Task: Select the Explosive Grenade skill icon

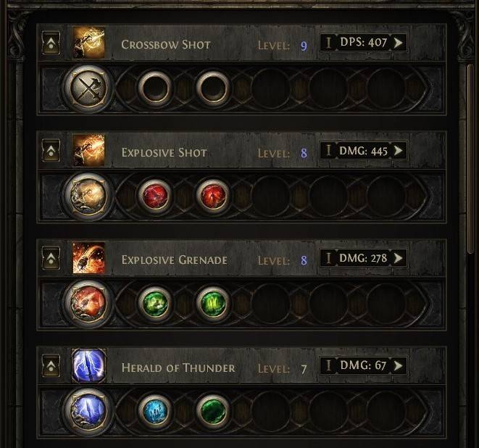Action: [x=89, y=259]
